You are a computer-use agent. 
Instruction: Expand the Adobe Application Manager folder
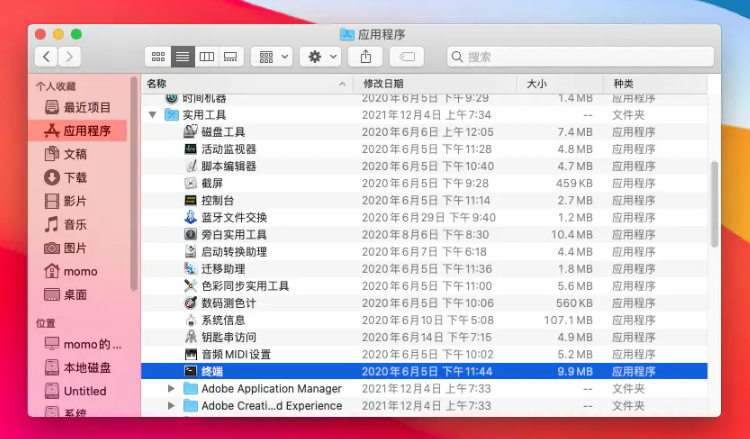click(170, 389)
